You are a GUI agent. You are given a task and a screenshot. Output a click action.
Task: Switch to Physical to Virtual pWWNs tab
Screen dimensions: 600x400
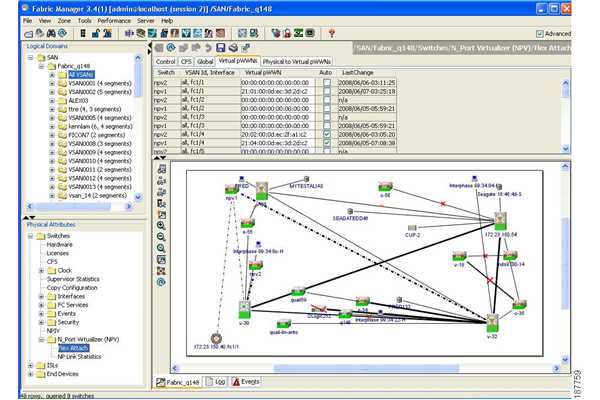pos(296,62)
